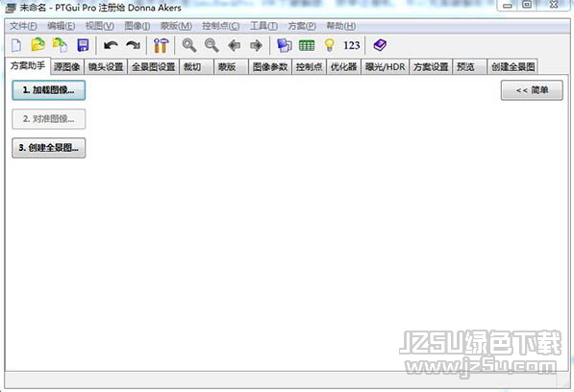Click the Open project folder icon
This screenshot has width=574, height=392.
pos(37,45)
